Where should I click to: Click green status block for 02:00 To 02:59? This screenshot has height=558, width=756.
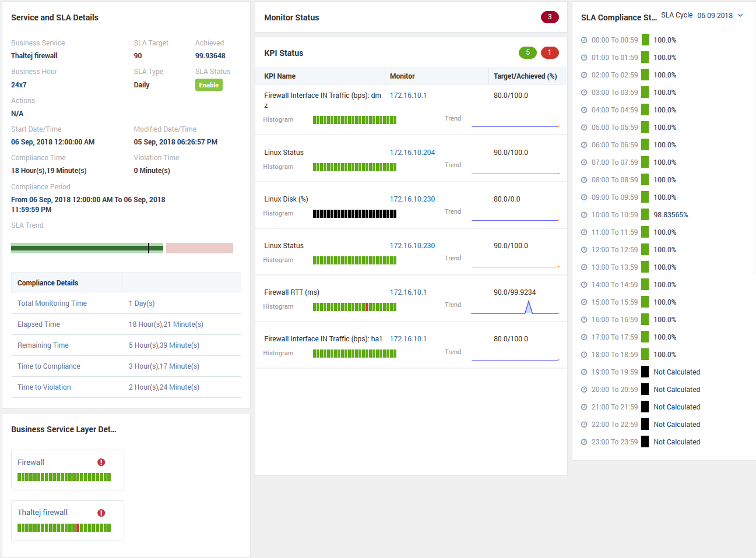pyautogui.click(x=645, y=75)
